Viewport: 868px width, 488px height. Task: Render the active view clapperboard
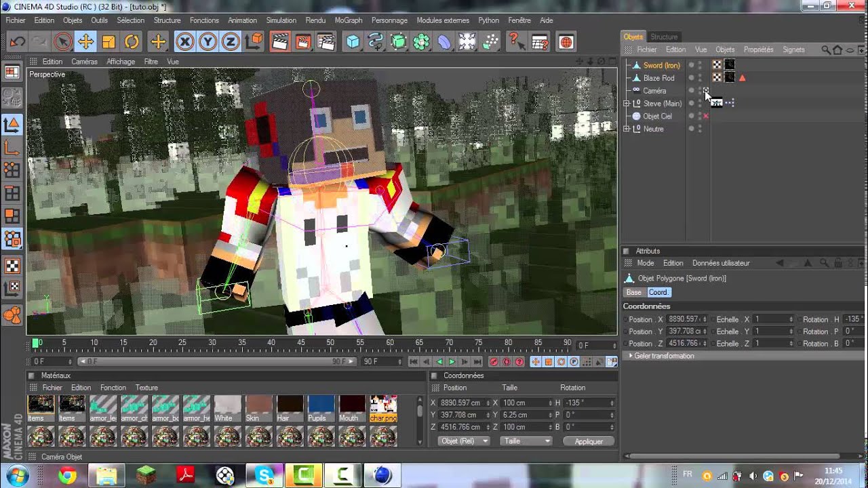[279, 42]
